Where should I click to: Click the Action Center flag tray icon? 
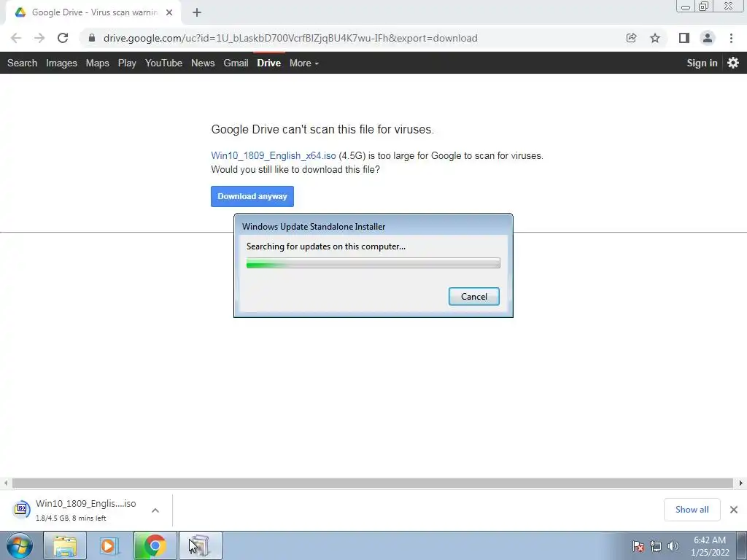638,546
